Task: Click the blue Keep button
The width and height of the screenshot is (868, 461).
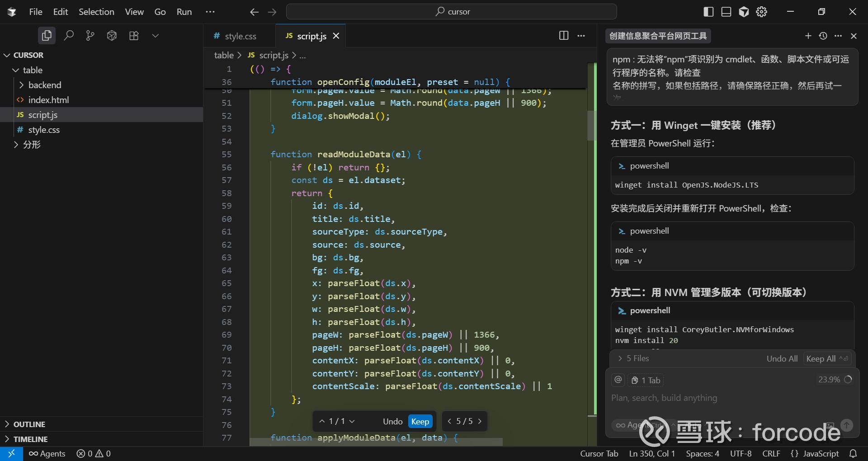Action: click(420, 421)
